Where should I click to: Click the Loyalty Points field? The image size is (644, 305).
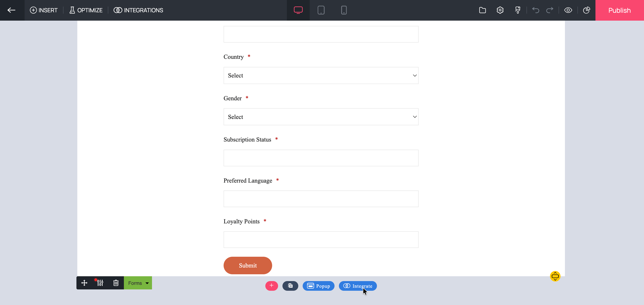coord(321,240)
